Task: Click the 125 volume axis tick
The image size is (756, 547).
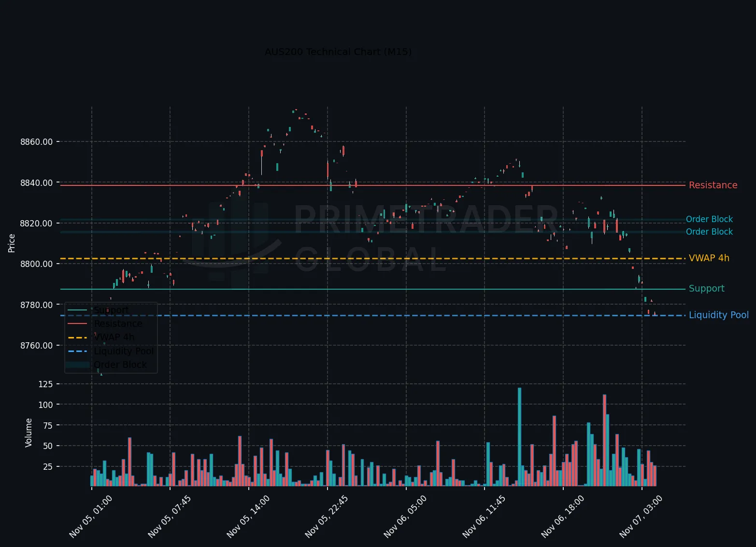Action: (45, 384)
